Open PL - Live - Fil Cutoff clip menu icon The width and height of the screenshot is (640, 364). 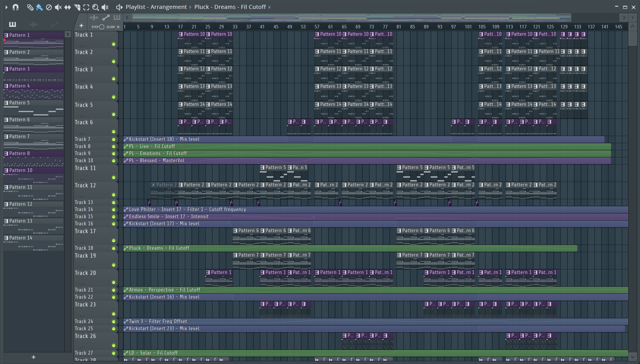pos(126,146)
